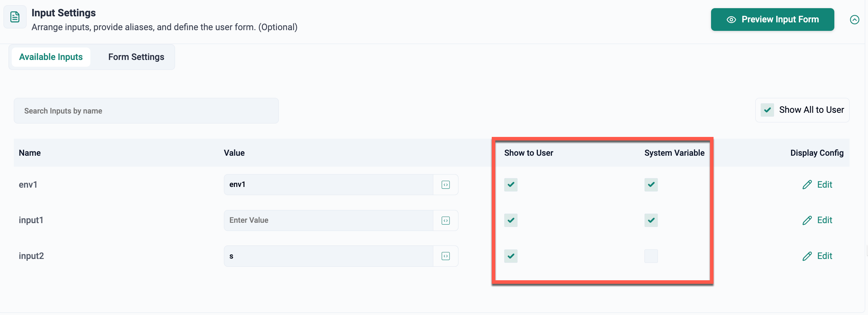Click the variable picker icon for input1
Image resolution: width=868 pixels, height=315 pixels.
(446, 221)
